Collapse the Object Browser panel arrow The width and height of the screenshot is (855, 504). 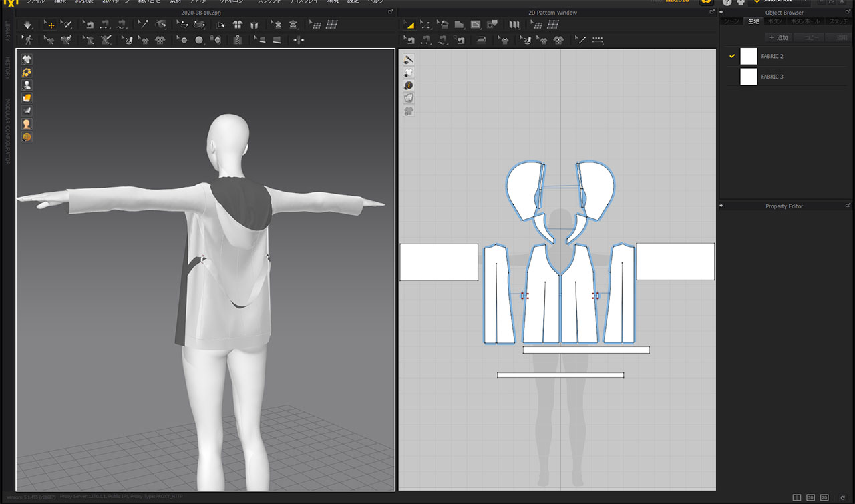click(x=721, y=12)
